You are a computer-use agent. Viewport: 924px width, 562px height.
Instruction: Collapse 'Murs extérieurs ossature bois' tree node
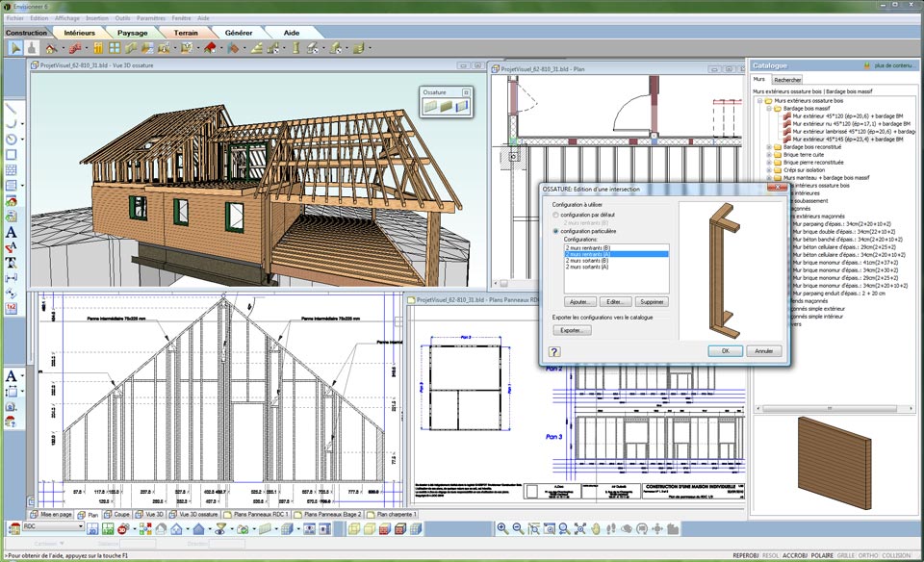pos(759,100)
